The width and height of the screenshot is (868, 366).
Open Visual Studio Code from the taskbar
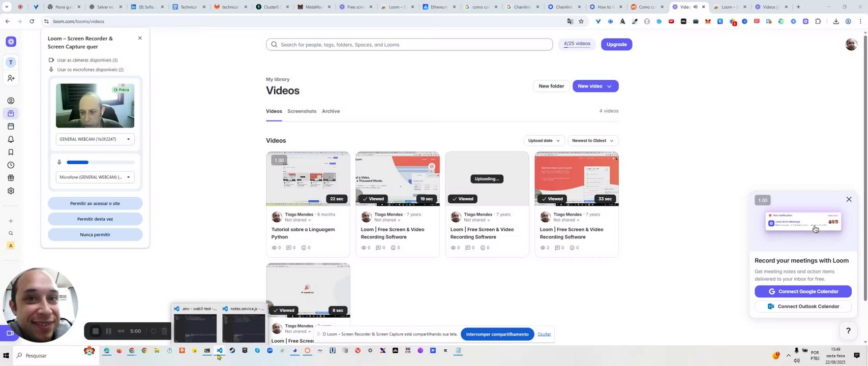[220, 351]
